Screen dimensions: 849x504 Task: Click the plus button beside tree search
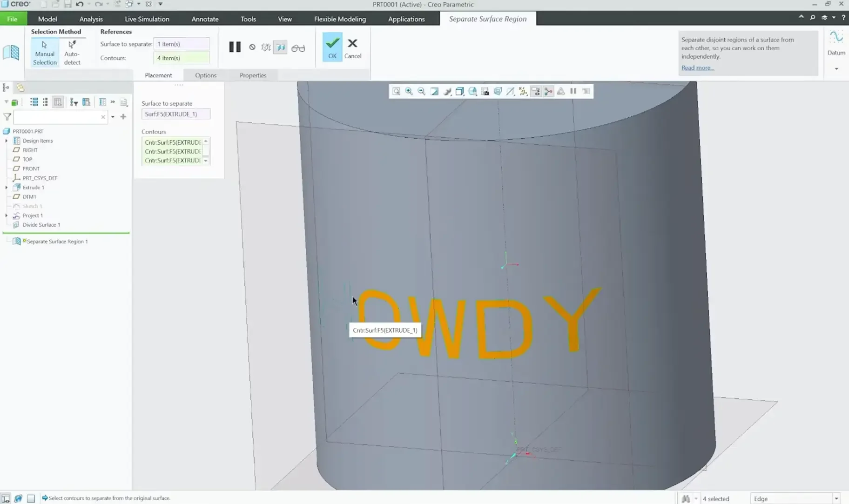[x=123, y=117]
